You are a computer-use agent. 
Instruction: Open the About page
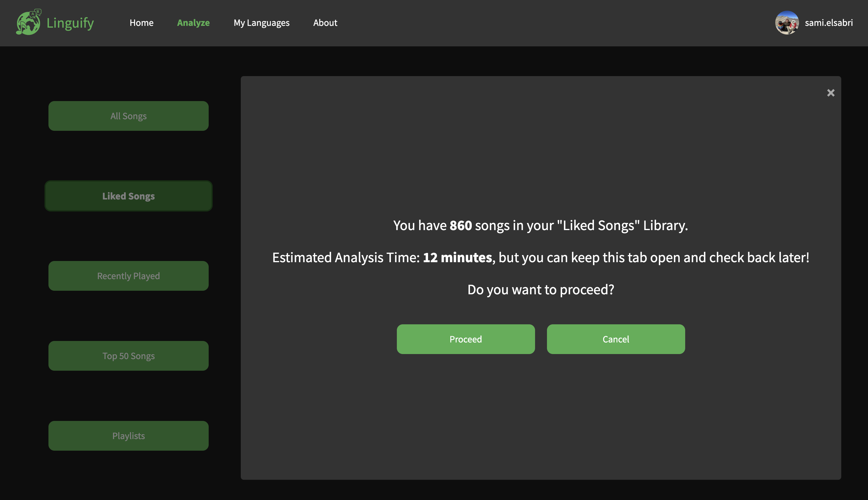325,23
